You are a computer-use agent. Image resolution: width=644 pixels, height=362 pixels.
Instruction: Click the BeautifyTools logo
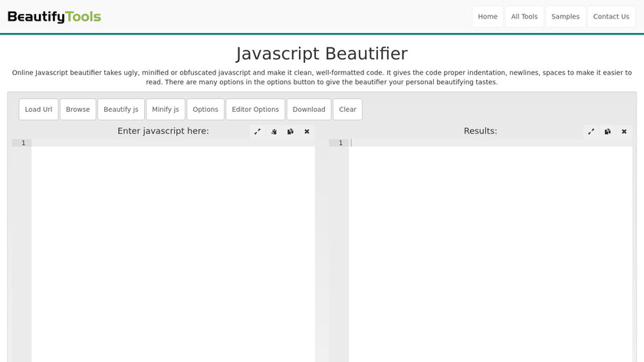point(54,16)
